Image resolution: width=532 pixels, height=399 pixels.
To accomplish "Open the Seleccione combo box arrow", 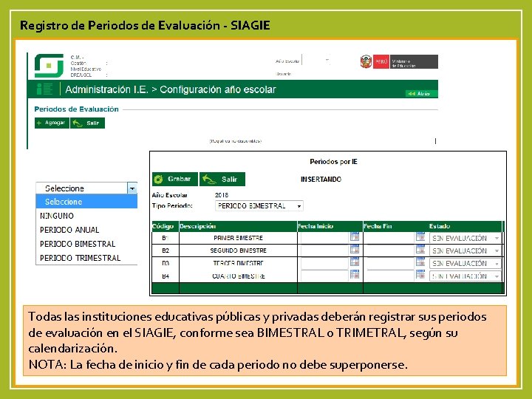I will tap(132, 188).
